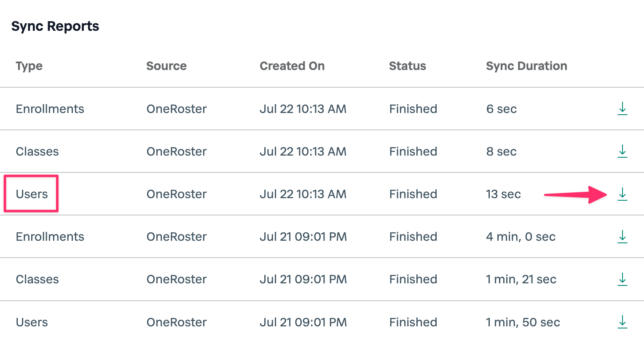Select the Sync Duration column header
Viewport: 644px width, 339px height.
pyautogui.click(x=526, y=66)
